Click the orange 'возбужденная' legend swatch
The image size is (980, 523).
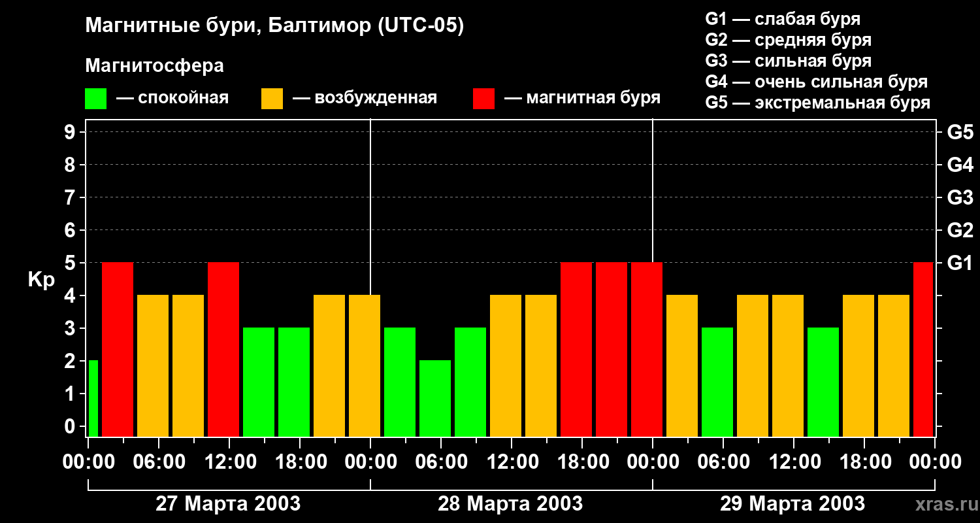[272, 99]
